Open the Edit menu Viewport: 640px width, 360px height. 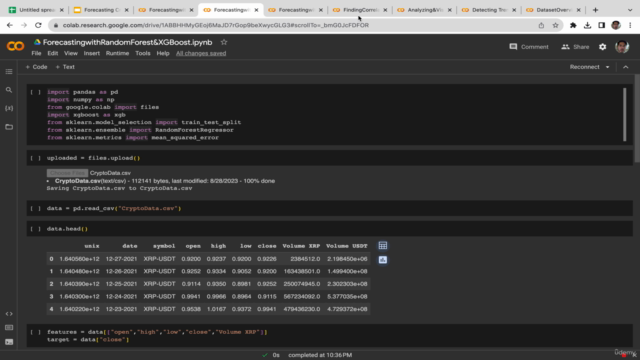click(53, 53)
